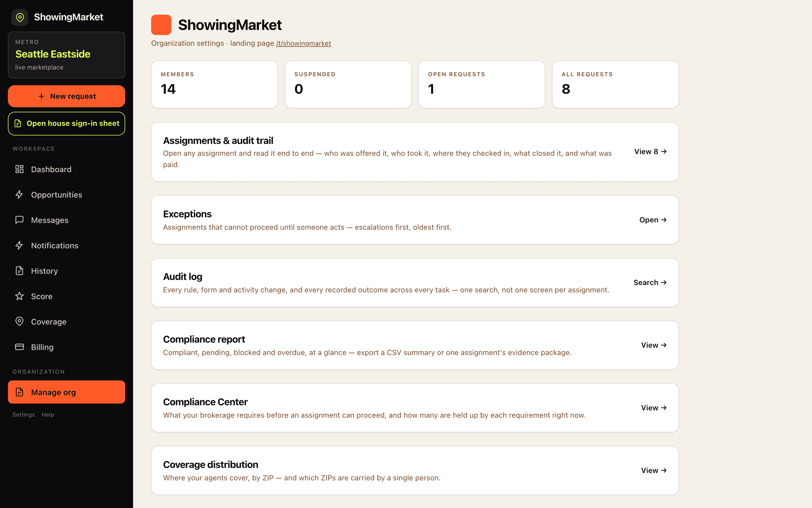Click the Messages chat bubble icon
This screenshot has width=812, height=508.
[19, 220]
